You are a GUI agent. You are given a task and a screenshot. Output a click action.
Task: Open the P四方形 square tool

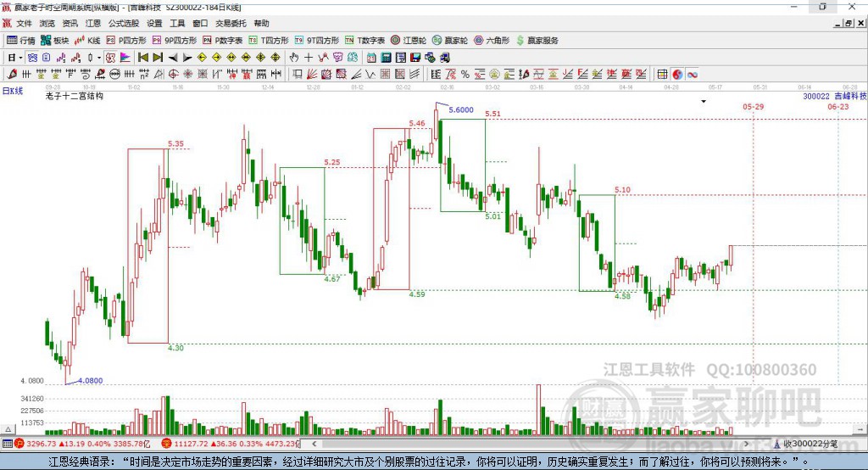tap(126, 41)
